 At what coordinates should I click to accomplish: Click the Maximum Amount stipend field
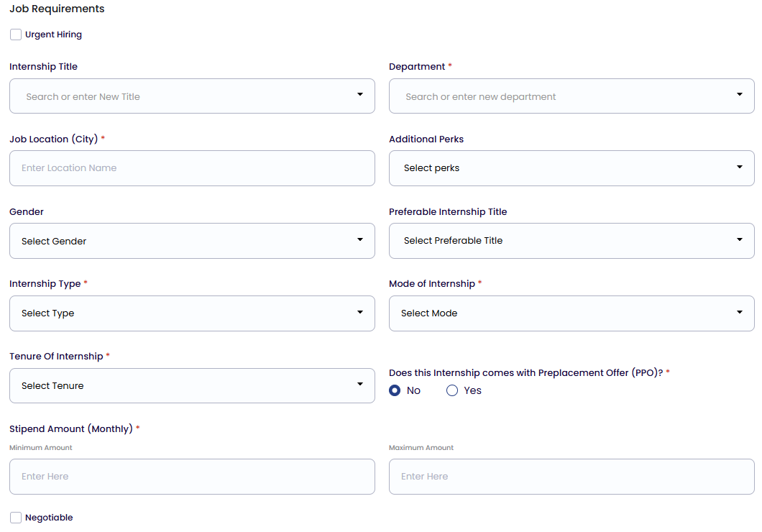point(571,477)
